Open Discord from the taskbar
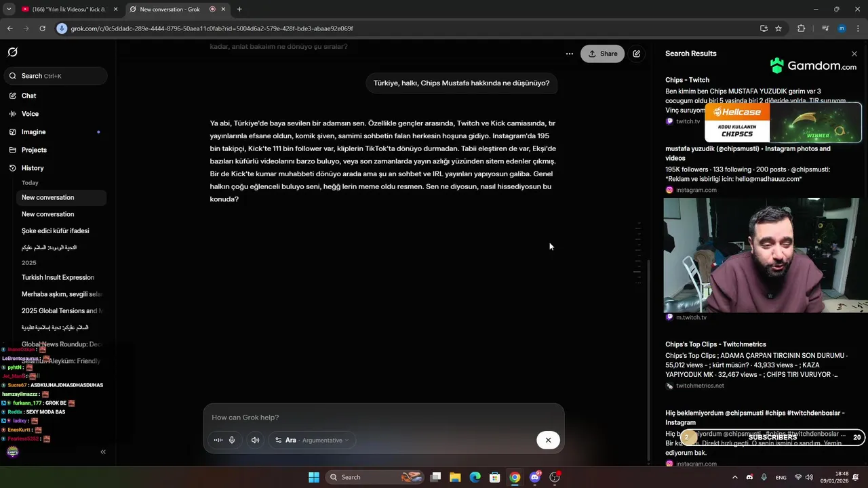The image size is (868, 488). (x=535, y=477)
